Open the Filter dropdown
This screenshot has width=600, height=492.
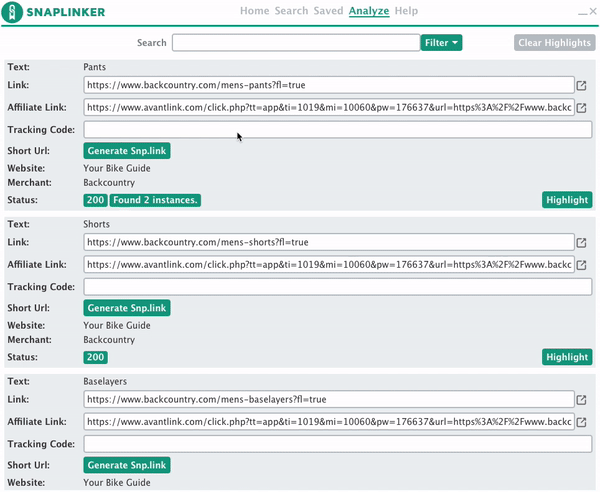[x=441, y=42]
